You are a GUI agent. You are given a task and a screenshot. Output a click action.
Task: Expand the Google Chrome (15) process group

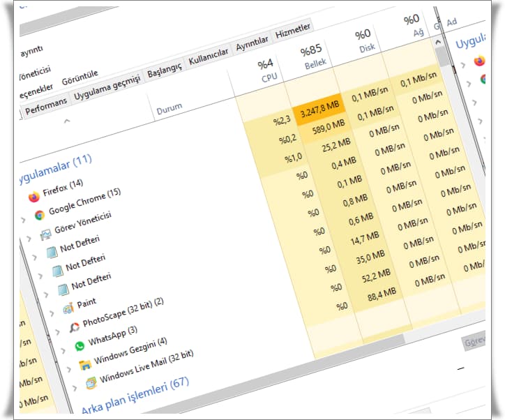(x=23, y=220)
